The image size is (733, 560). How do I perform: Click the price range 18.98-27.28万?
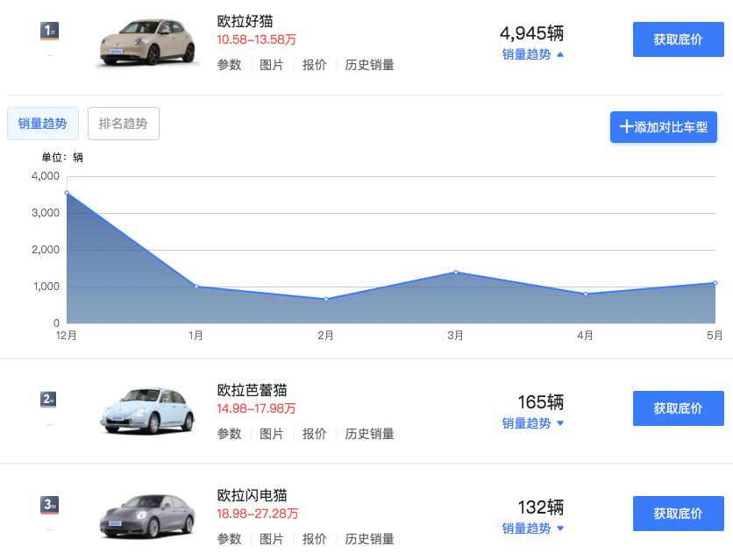[x=258, y=514]
